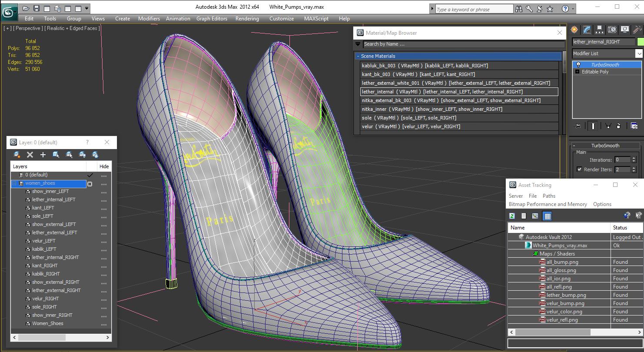Screen dimensions: 644x352
Task: Open the Help question mark icon
Action: click(565, 9)
